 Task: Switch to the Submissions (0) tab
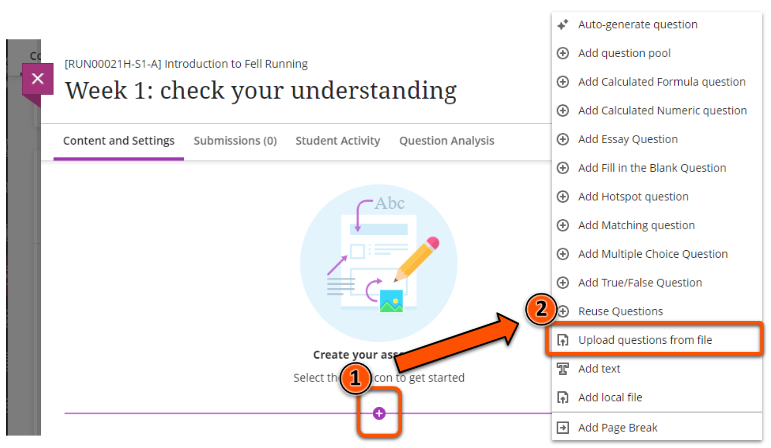coord(235,141)
